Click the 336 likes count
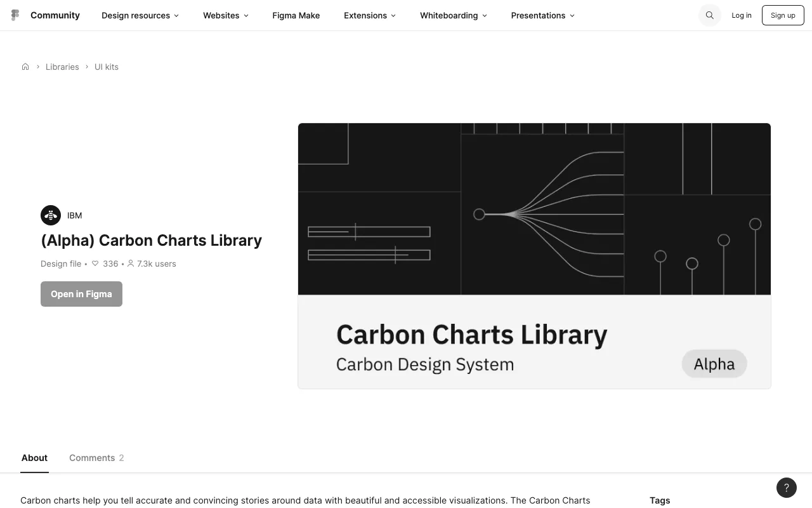The image size is (812, 508). (110, 264)
